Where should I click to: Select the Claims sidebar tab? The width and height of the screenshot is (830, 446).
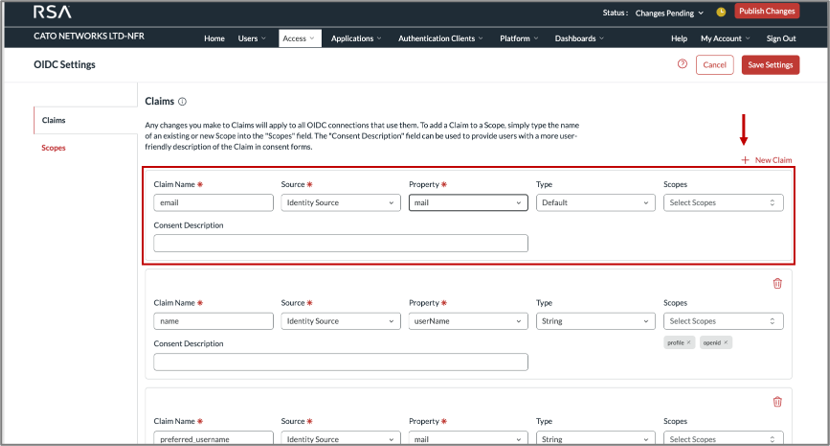click(85, 121)
